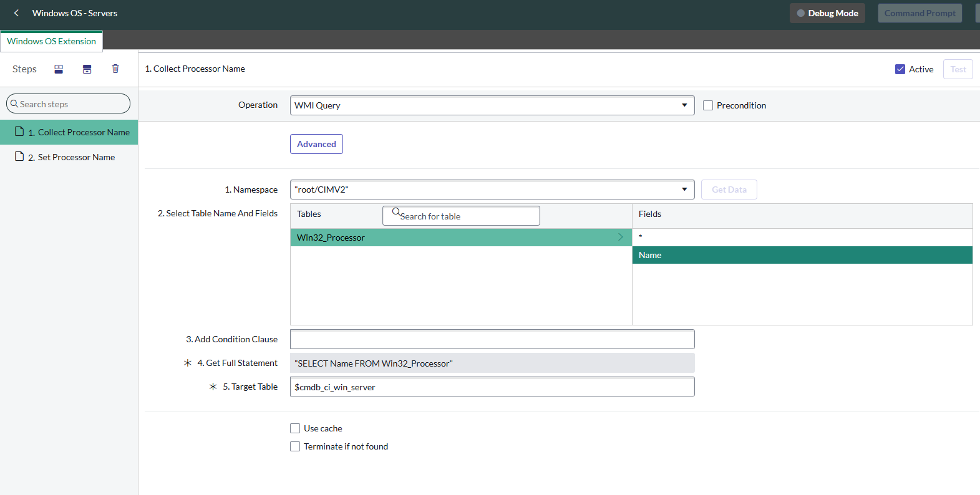Toggle Debug Mode
The height and width of the screenshot is (495, 980).
pos(827,13)
